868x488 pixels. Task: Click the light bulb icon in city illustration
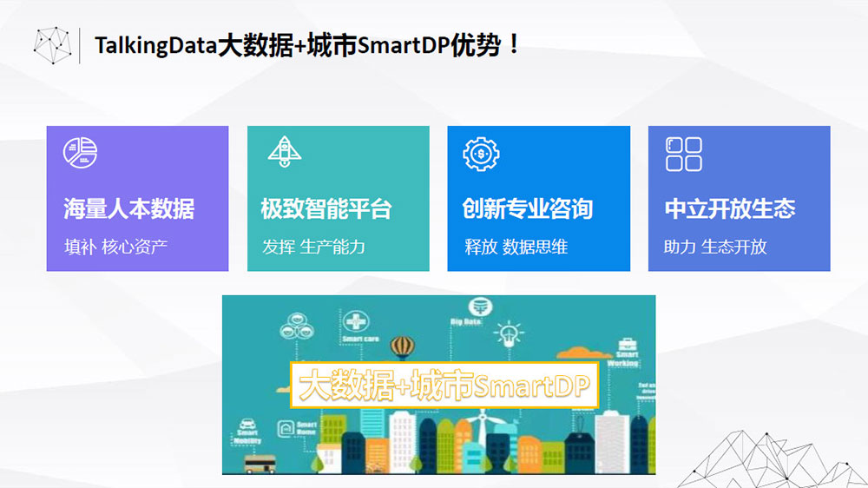tap(508, 334)
